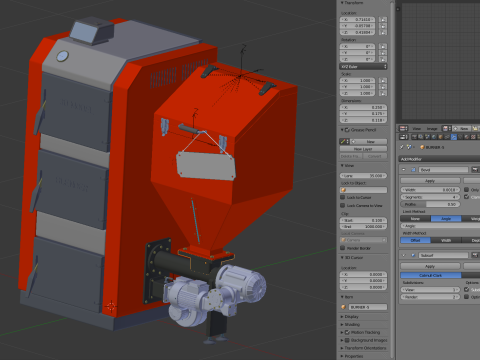Enable Lock to Cursor checkbox
This screenshot has height=360, width=480.
(342, 197)
